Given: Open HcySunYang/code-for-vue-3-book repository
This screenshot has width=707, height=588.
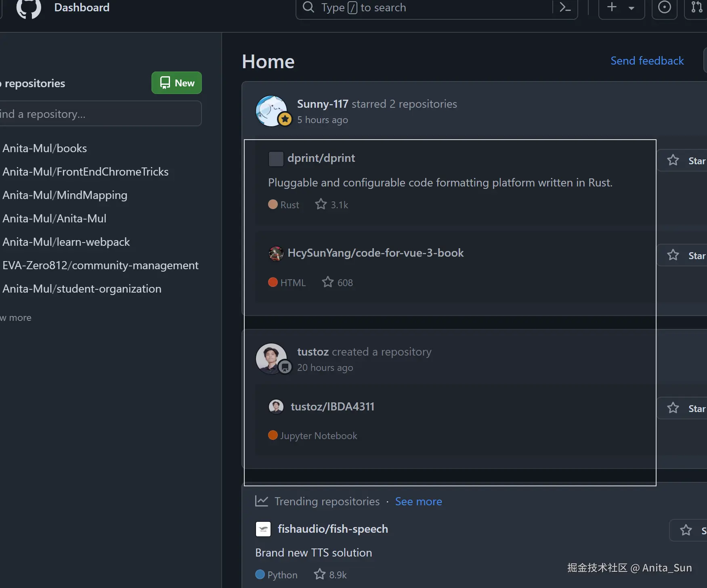Looking at the screenshot, I should pyautogui.click(x=376, y=253).
